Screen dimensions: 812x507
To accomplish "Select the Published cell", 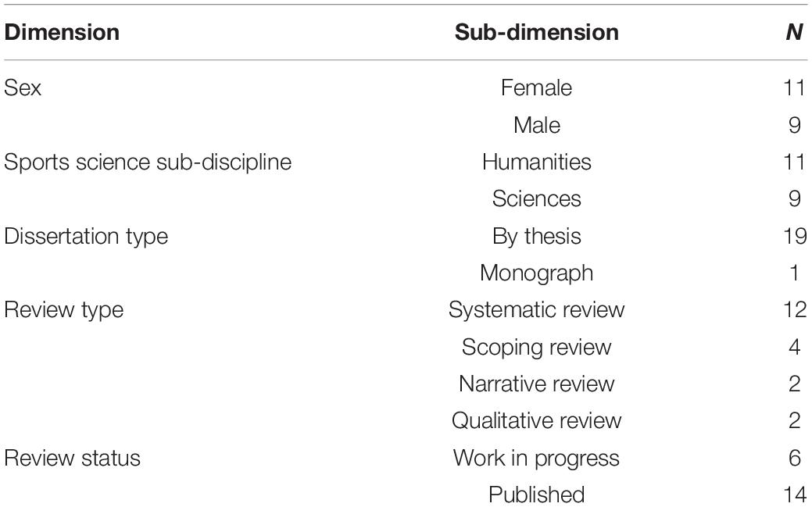I will point(536,495).
